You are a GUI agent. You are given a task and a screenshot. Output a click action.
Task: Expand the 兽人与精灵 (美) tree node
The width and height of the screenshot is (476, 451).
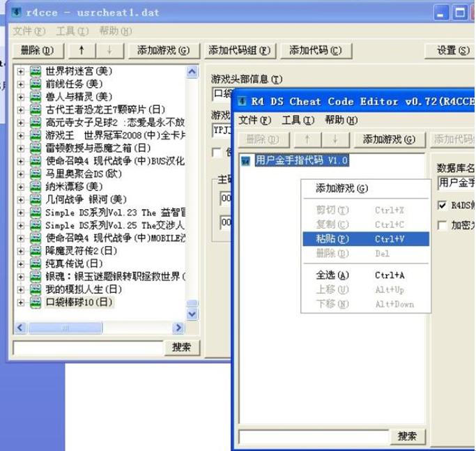pyautogui.click(x=21, y=97)
